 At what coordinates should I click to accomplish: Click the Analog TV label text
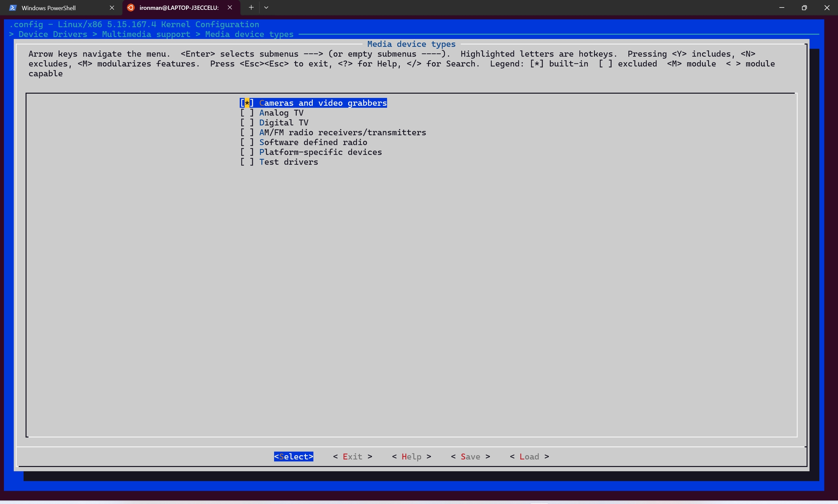pyautogui.click(x=281, y=113)
